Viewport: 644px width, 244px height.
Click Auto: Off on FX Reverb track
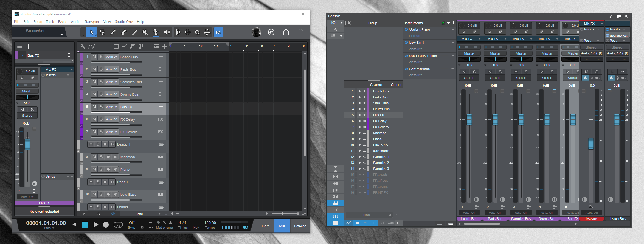pos(112,132)
